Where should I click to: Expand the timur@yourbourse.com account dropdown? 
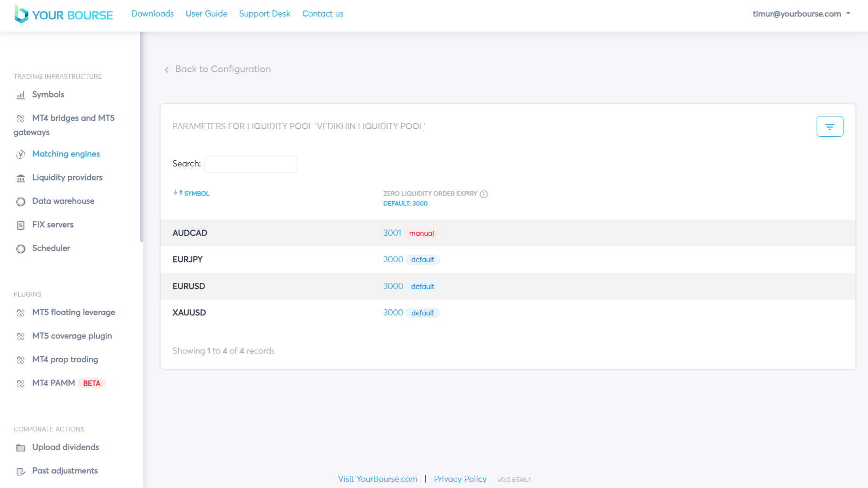(801, 14)
